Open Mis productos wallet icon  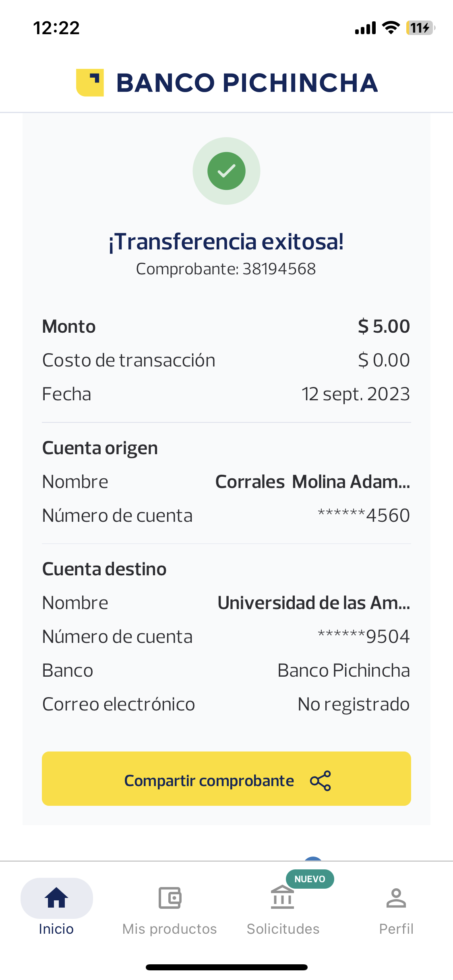(x=170, y=898)
